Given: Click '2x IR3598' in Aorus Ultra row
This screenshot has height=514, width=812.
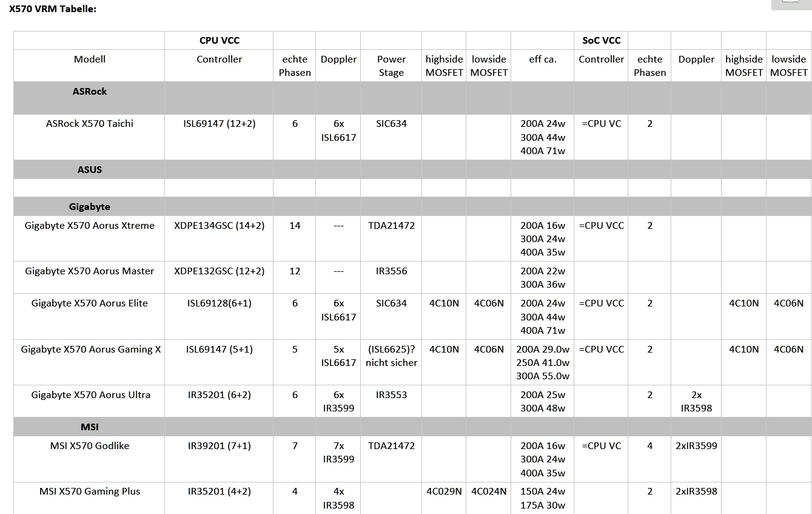Looking at the screenshot, I should 696,402.
